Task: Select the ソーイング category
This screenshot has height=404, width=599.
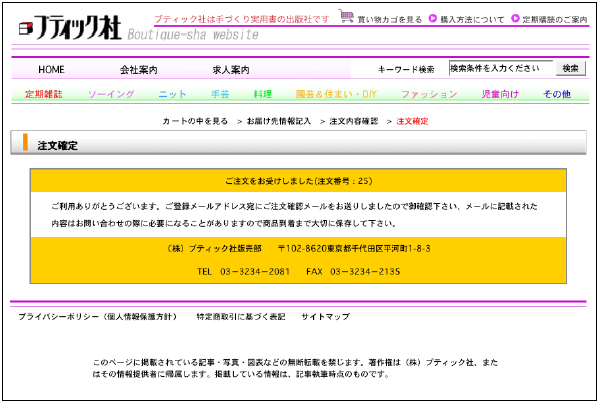Action: [111, 94]
